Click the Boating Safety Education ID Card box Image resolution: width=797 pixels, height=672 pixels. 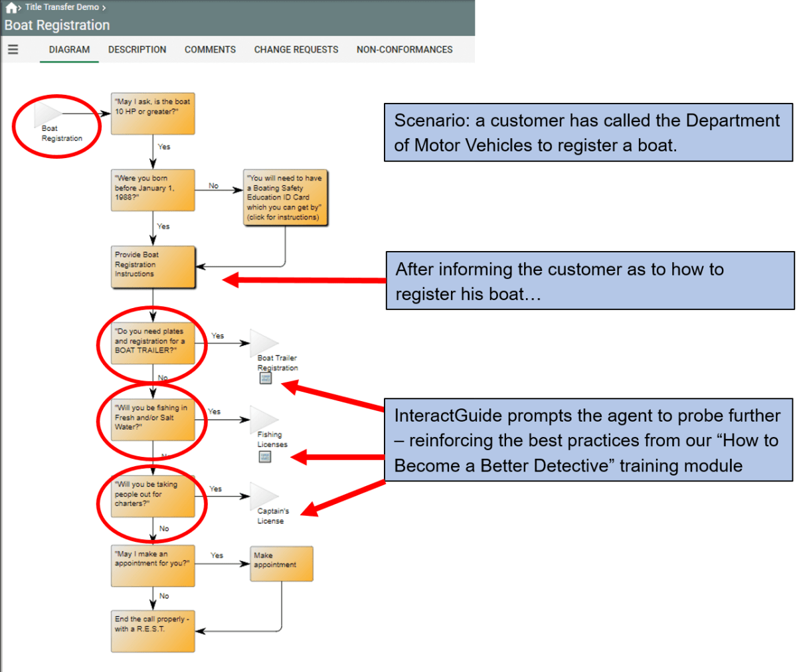tap(285, 197)
